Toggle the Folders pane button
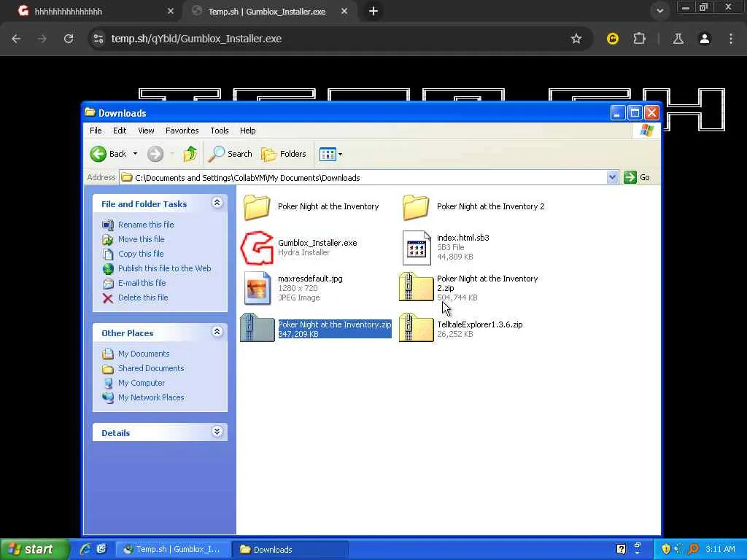747x560 pixels. pyautogui.click(x=284, y=154)
